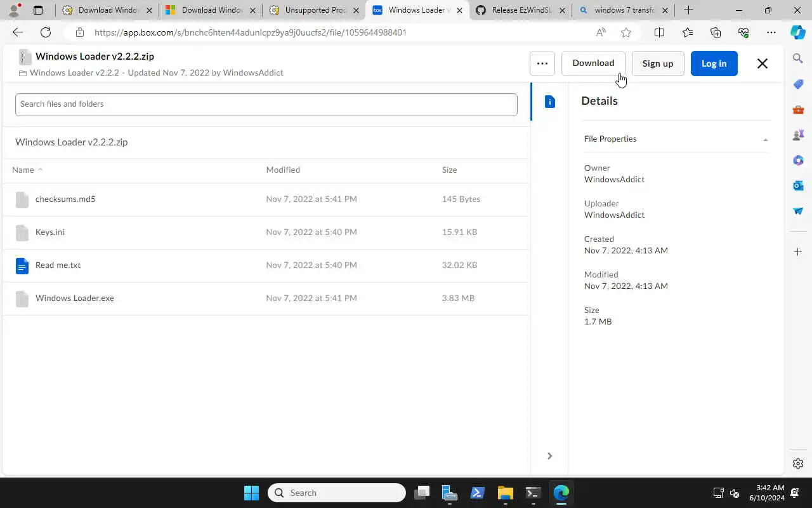The height and width of the screenshot is (508, 812).
Task: Close the file preview with X
Action: [x=763, y=63]
